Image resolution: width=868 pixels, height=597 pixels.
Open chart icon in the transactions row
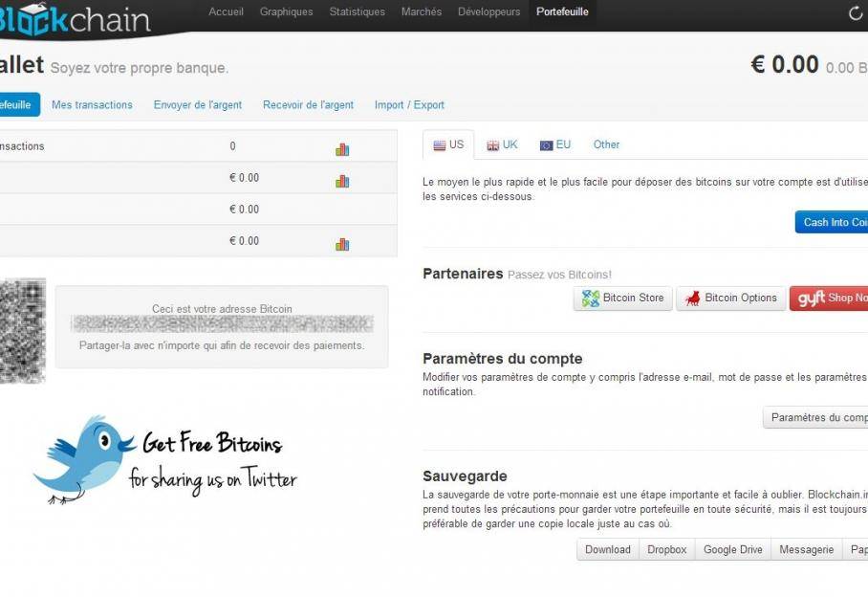(342, 149)
